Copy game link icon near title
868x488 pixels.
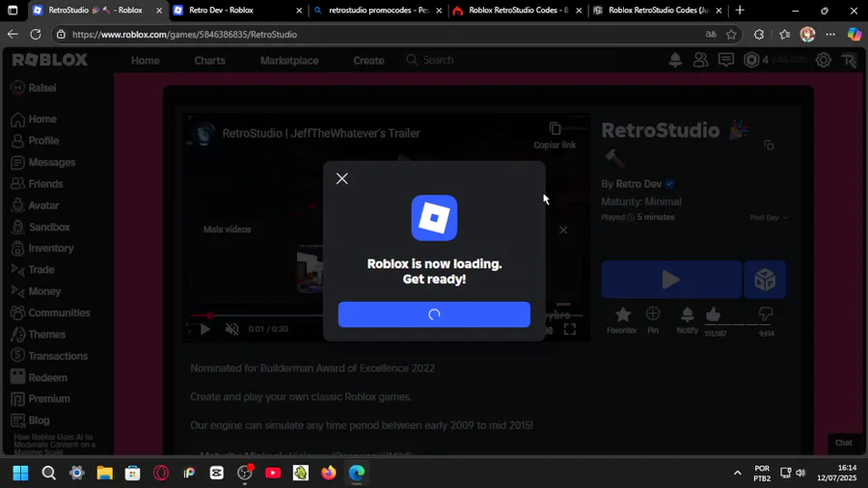click(x=769, y=145)
